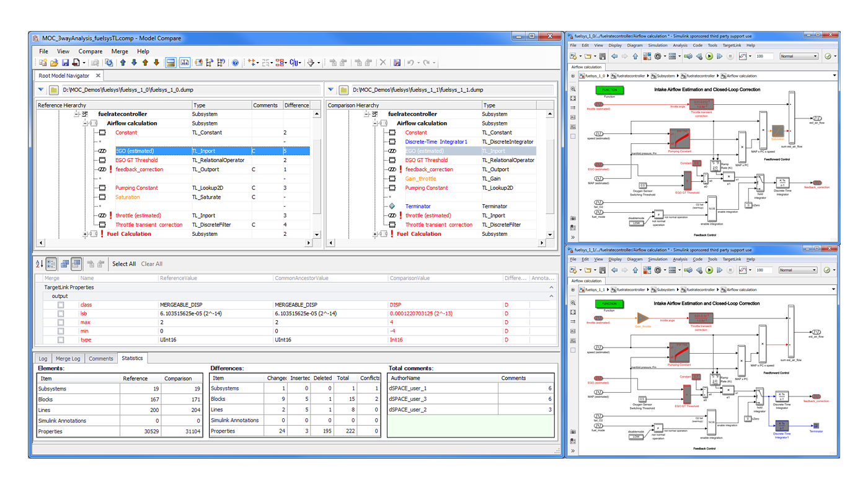This screenshot has width=868, height=489.
Task: Click Clear All in properties toolbar
Action: 152,264
